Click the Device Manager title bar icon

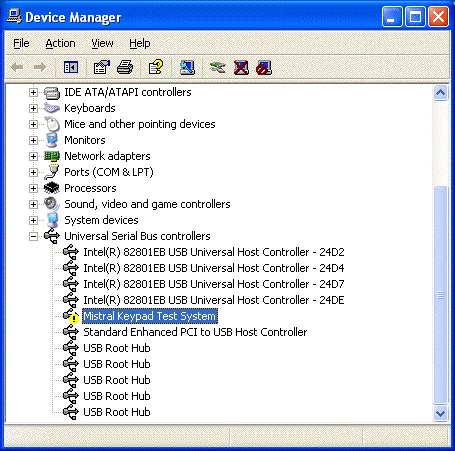pos(14,17)
